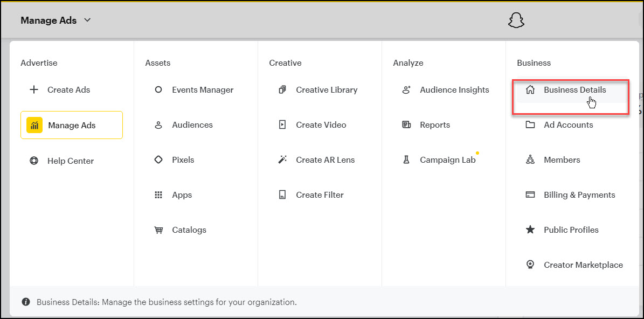The width and height of the screenshot is (644, 319).
Task: Open Audience Insights
Action: coord(454,89)
